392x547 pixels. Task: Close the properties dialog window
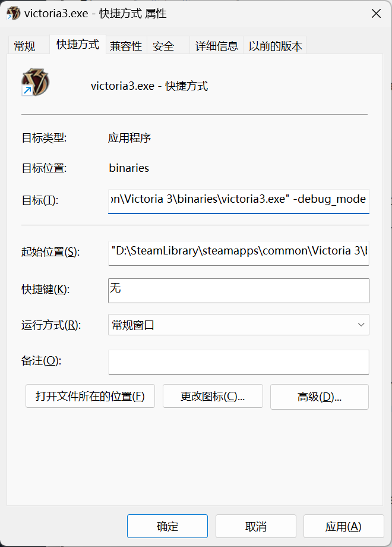coord(376,14)
